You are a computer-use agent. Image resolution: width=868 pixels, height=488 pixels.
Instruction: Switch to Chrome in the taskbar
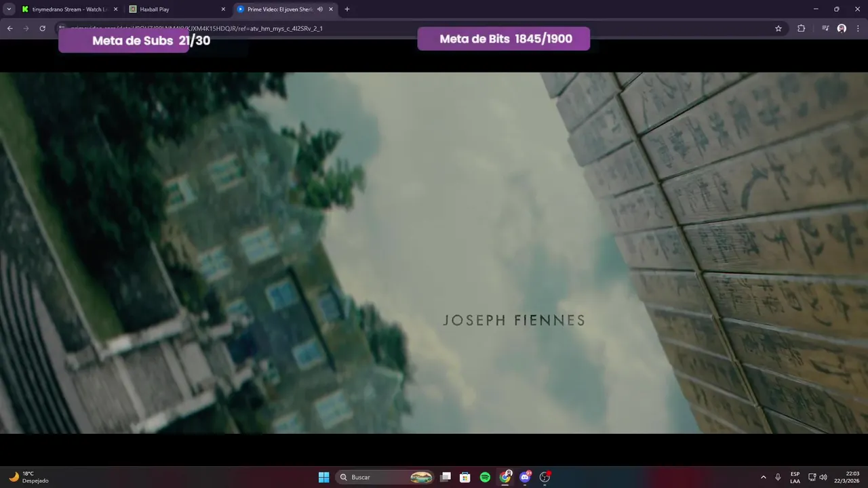505,477
